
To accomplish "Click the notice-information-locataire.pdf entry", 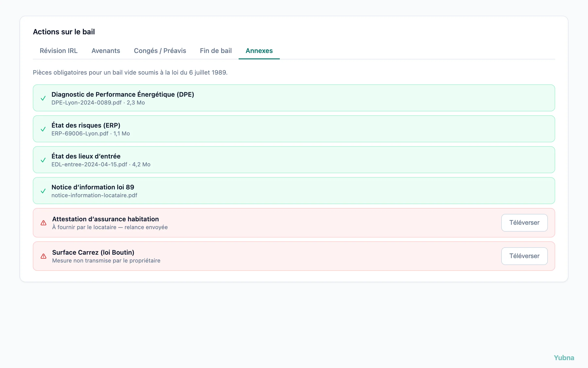I will point(294,191).
